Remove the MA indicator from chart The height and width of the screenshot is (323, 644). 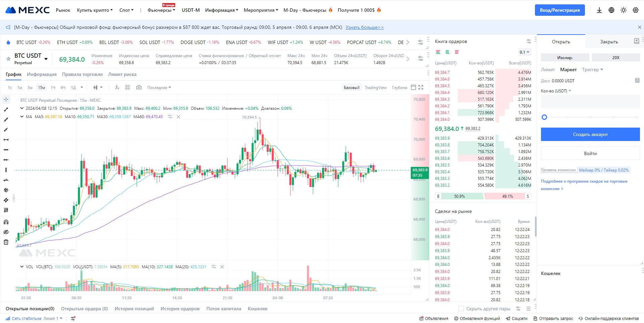(x=179, y=117)
